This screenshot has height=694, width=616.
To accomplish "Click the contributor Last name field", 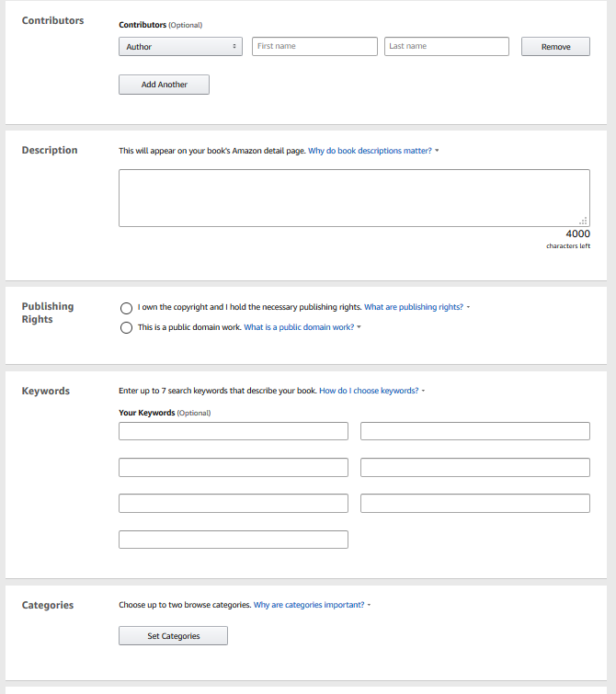I will pos(446,47).
